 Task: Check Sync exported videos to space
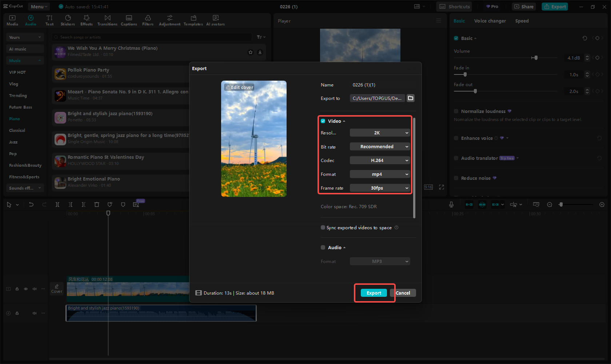(x=323, y=227)
